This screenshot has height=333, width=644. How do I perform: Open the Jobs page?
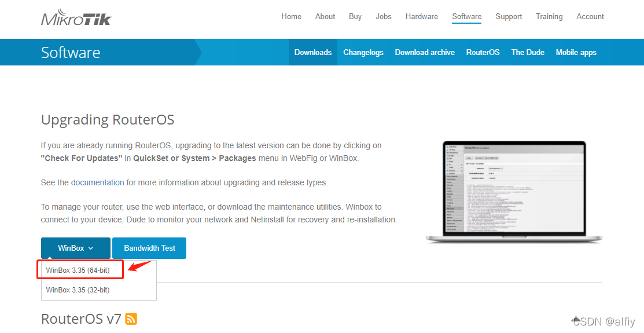click(384, 16)
